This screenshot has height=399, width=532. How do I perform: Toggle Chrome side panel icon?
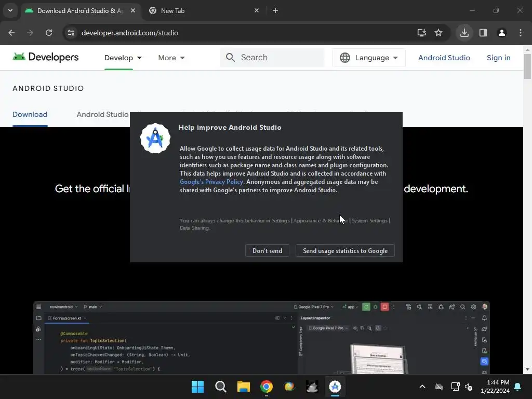(483, 33)
